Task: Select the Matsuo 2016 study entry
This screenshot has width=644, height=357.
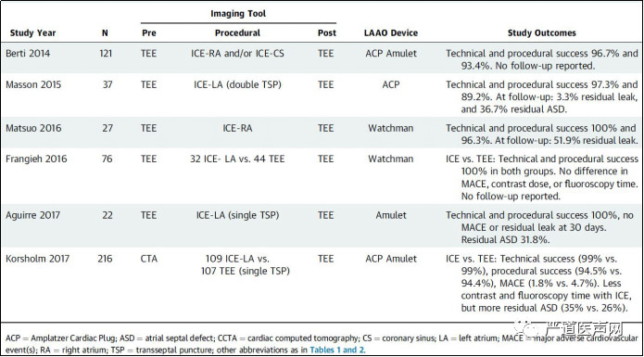Action: pyautogui.click(x=33, y=128)
